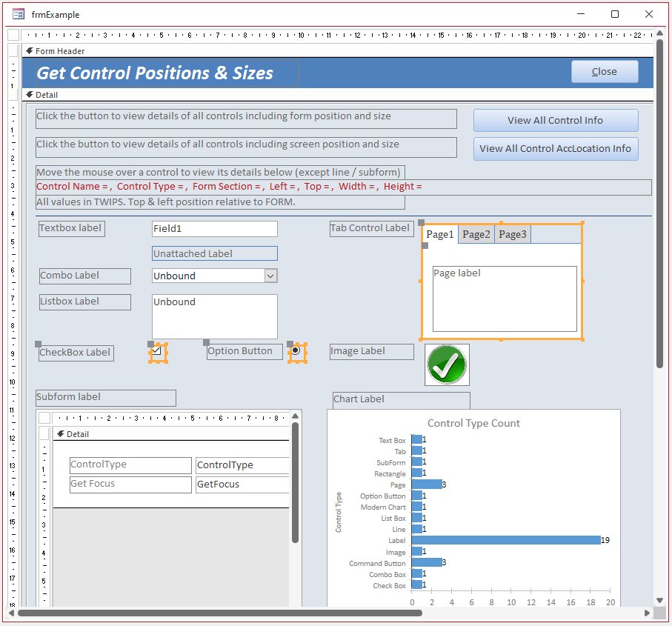Switch to the Page1 tab
The height and width of the screenshot is (626, 672).
click(x=439, y=234)
